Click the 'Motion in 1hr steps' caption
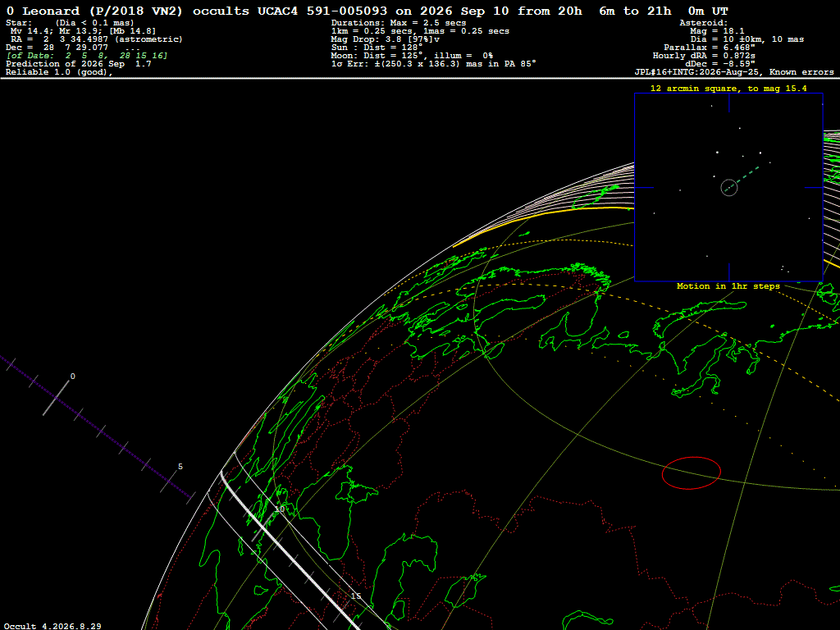840x630 pixels. [728, 286]
